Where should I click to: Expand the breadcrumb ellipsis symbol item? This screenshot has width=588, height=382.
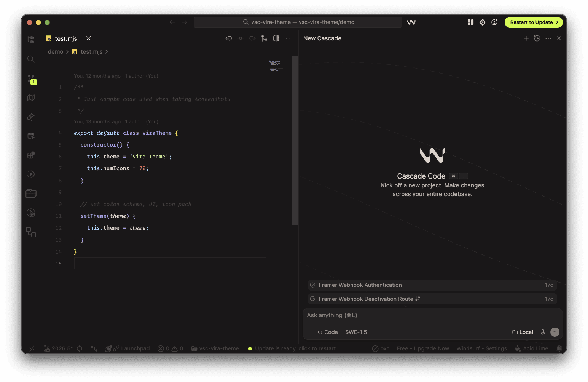tap(112, 52)
